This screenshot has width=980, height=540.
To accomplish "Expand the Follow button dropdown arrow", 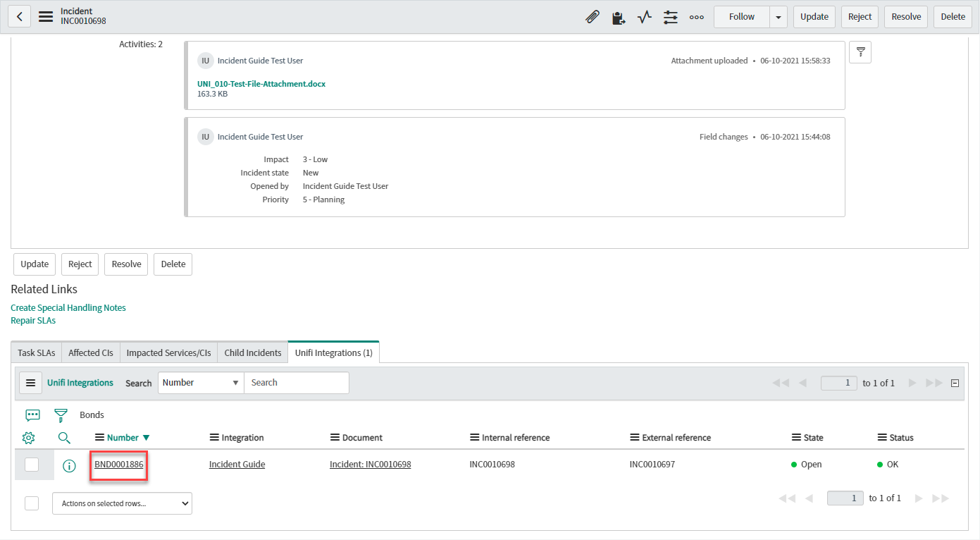I will point(779,17).
